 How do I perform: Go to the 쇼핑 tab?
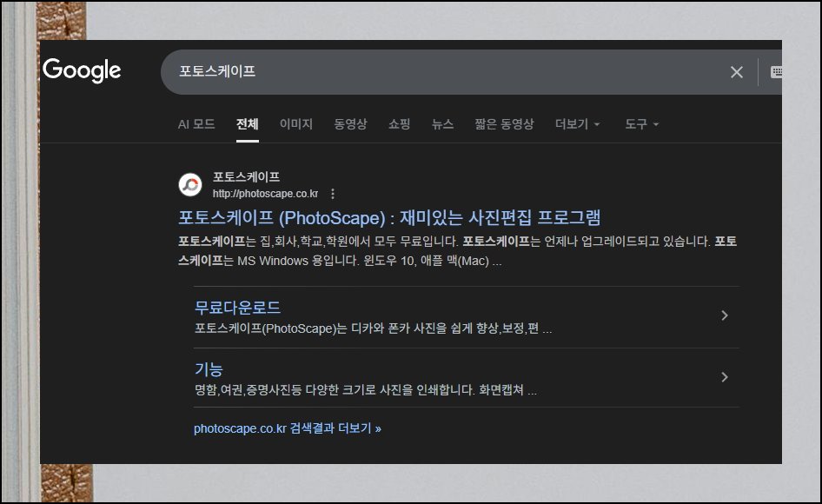point(399,124)
